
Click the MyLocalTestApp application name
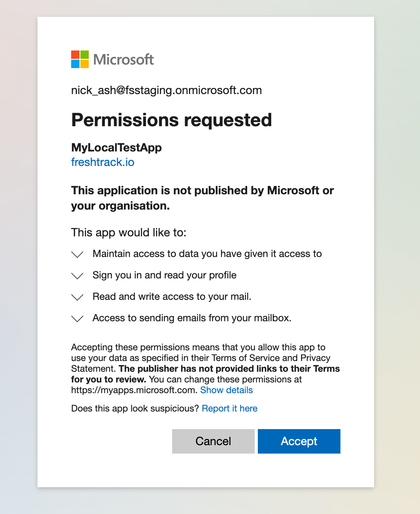[116, 148]
